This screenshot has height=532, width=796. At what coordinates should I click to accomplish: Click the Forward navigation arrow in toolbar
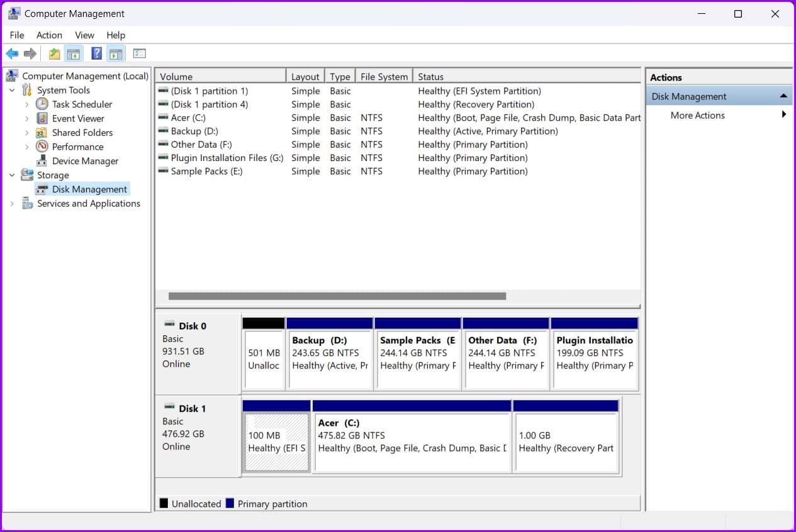click(29, 53)
